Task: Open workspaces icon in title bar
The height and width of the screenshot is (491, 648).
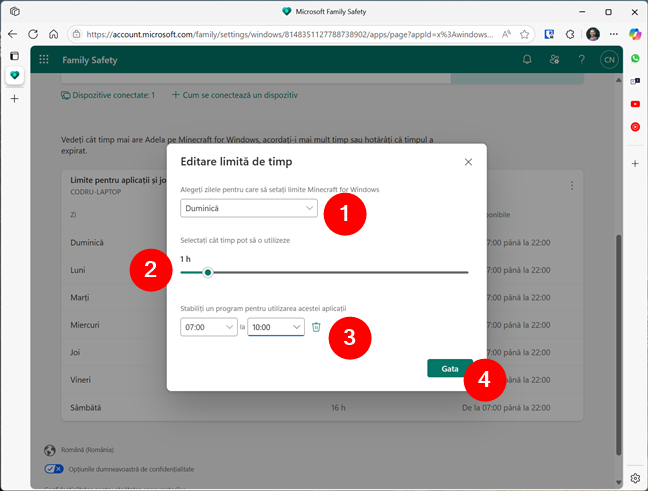Action: [15, 12]
